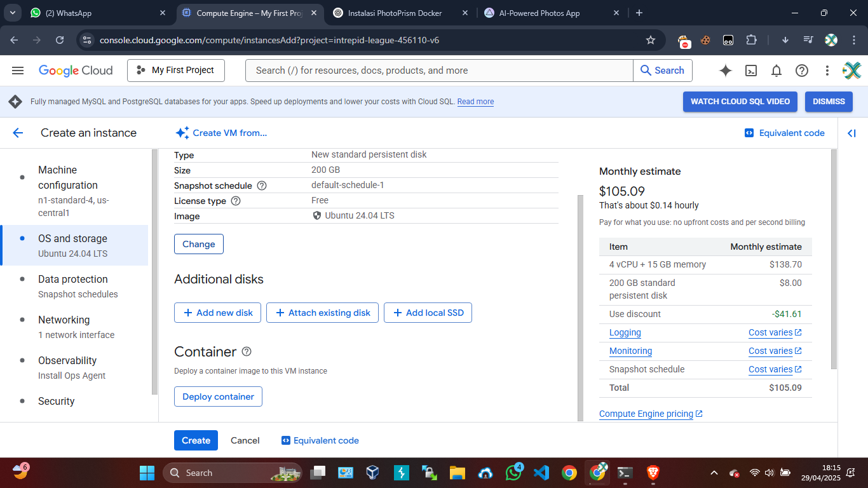Screen dimensions: 868x488
Task: View site information icon in address bar
Action: point(87,40)
